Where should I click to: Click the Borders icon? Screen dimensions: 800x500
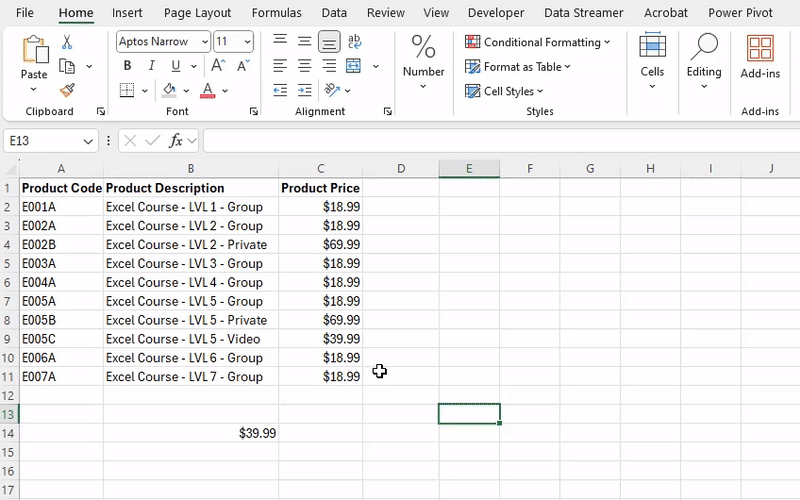tap(127, 90)
